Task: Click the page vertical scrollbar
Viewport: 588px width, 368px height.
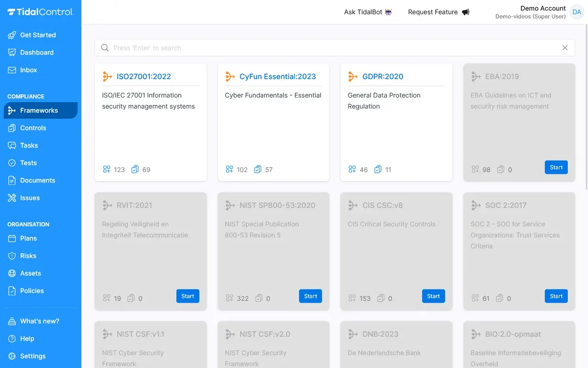Action: coord(586,107)
